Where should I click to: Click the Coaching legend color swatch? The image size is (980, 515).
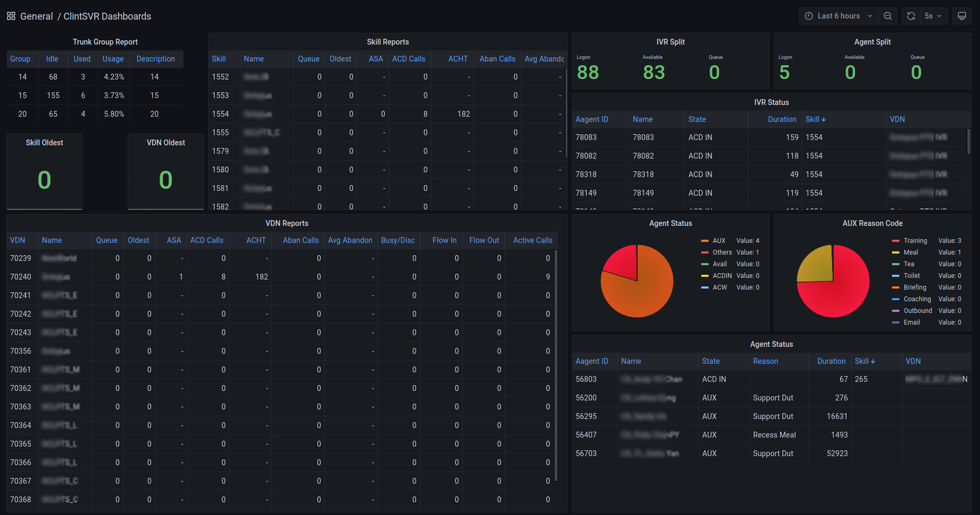pyautogui.click(x=896, y=299)
